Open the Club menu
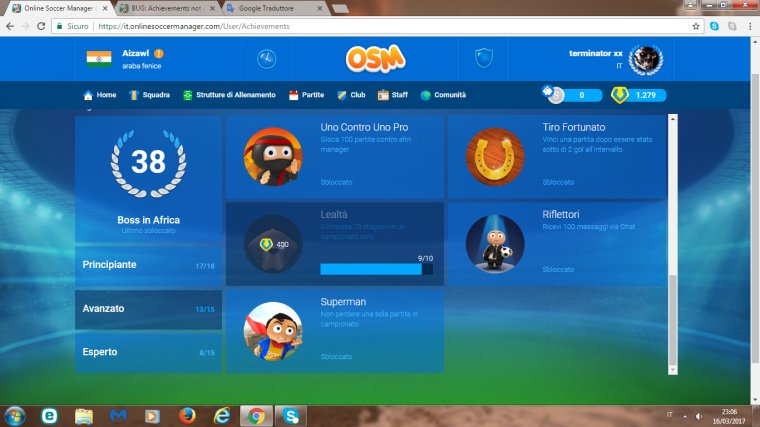This screenshot has height=427, width=760. [351, 95]
